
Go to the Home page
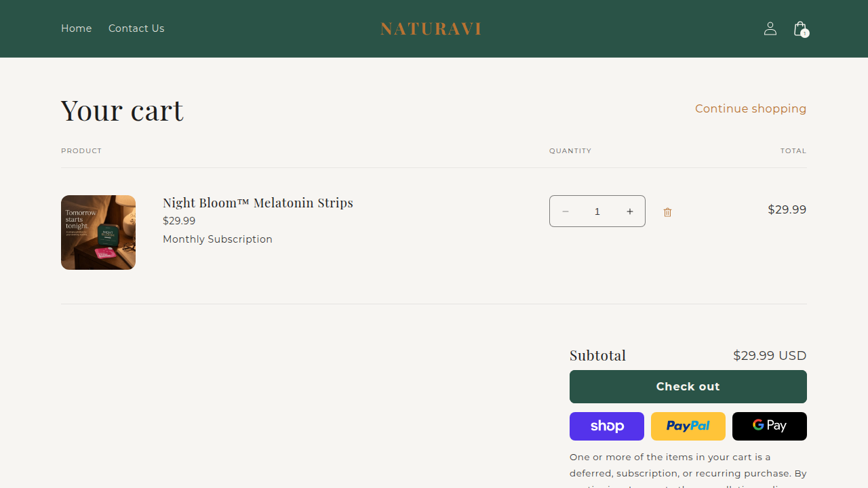pos(77,28)
